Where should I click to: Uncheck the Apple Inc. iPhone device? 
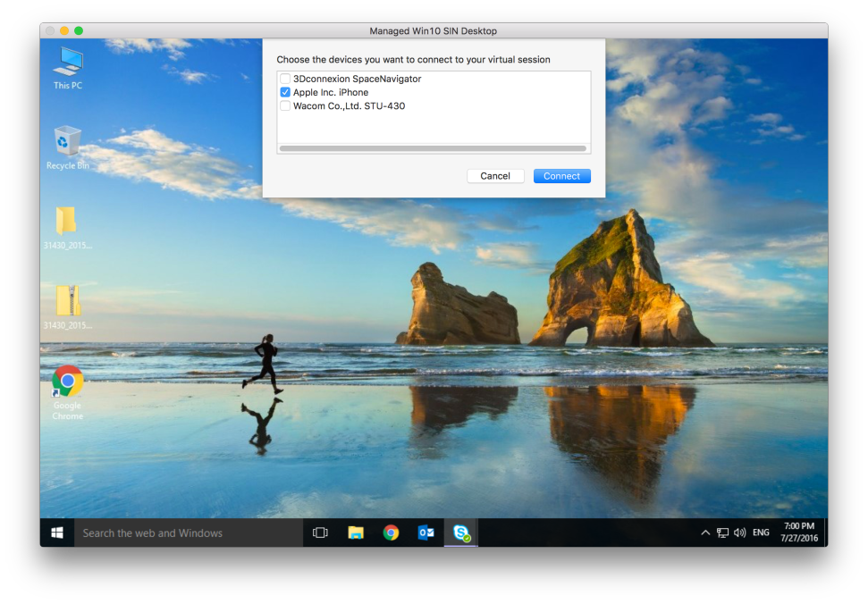coord(284,92)
